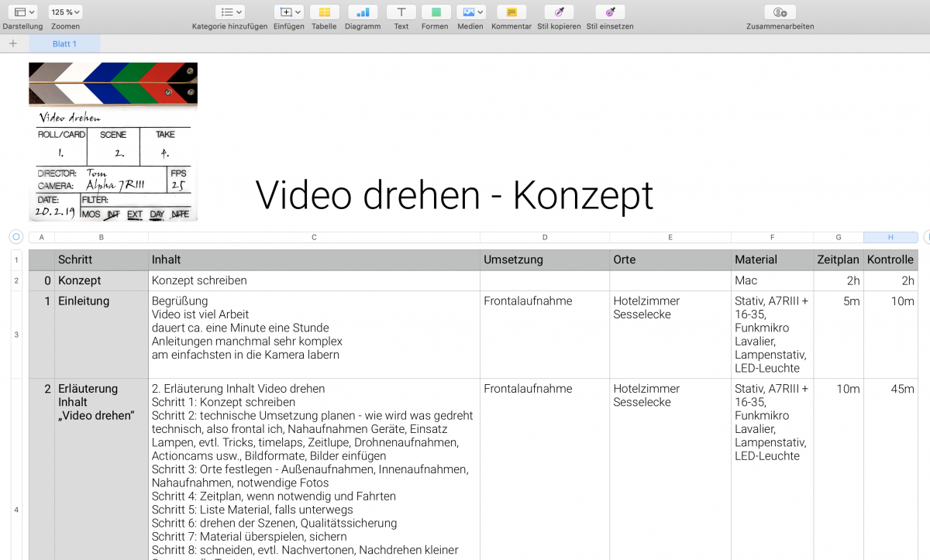The image size is (930, 560).
Task: Open the Medien media icon
Action: pyautogui.click(x=470, y=12)
